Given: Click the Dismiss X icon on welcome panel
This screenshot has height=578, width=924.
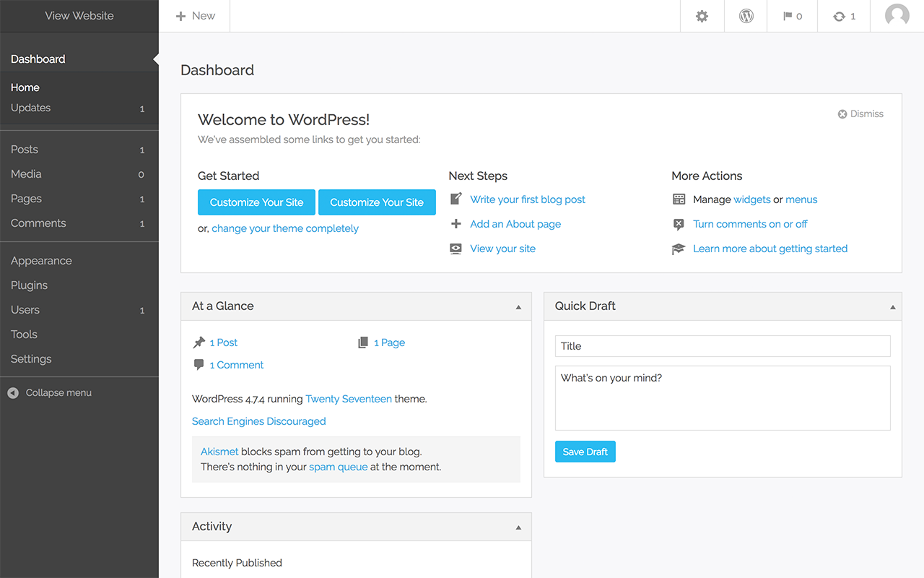Looking at the screenshot, I should 842,114.
